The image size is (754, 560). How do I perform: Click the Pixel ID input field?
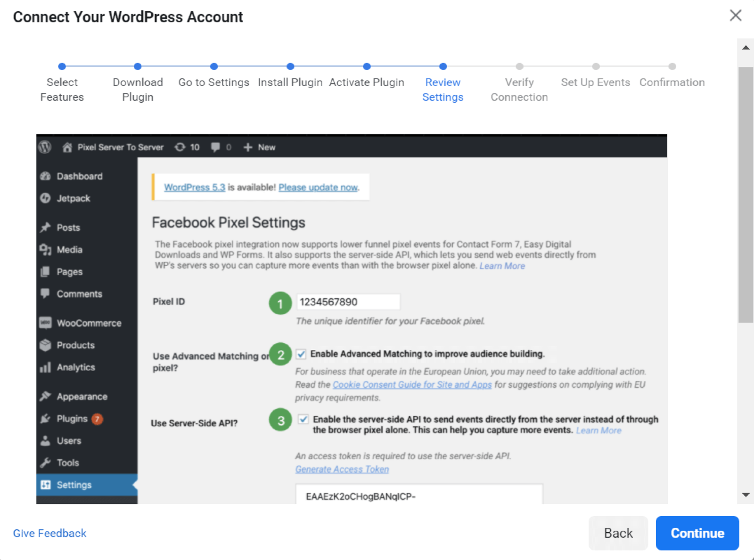point(348,302)
